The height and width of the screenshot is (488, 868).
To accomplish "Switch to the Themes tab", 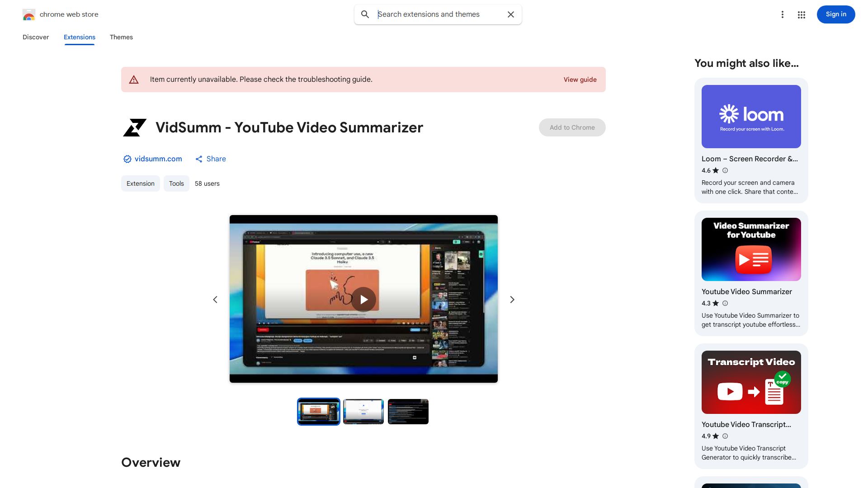I will 121,37.
